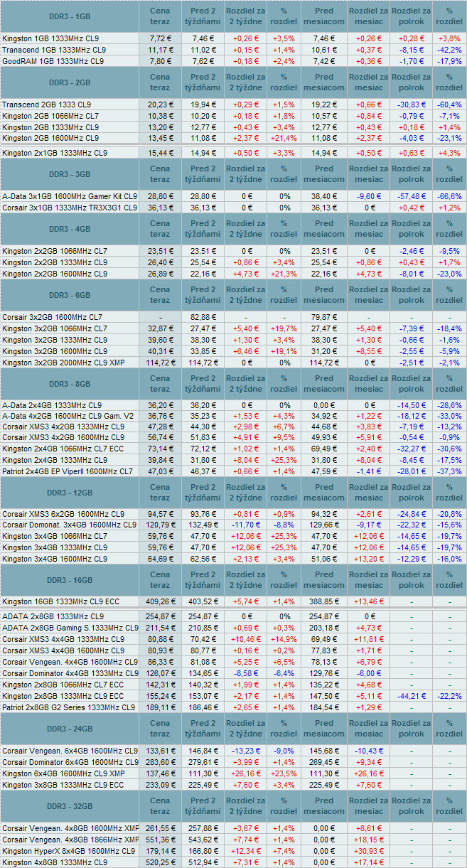467x868 pixels.
Task: Click Kingston 16GB 1333MHz CL9 ECC name
Action: pyautogui.click(x=60, y=601)
